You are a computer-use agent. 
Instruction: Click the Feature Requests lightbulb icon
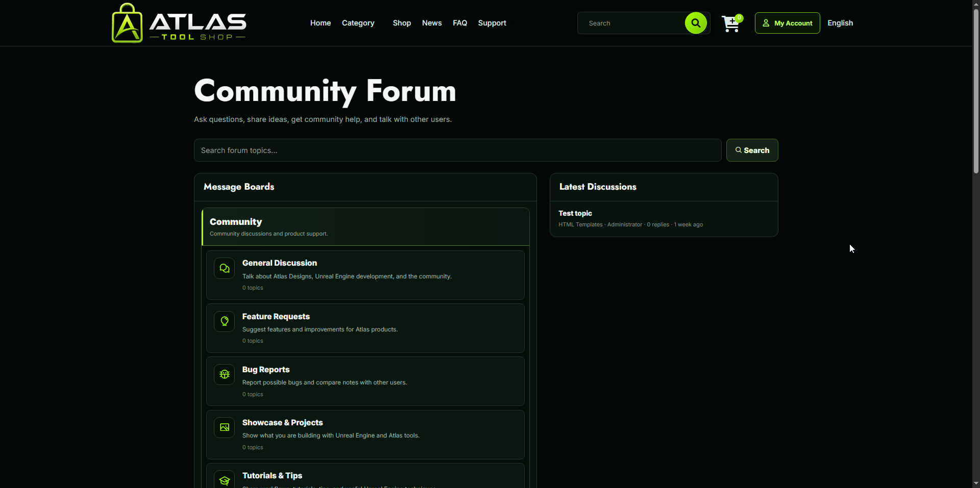coord(225,321)
